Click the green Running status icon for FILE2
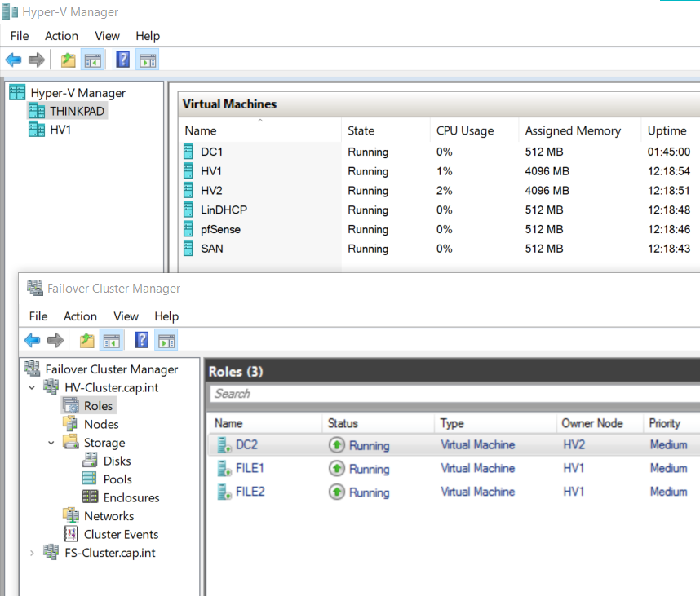 coord(337,492)
